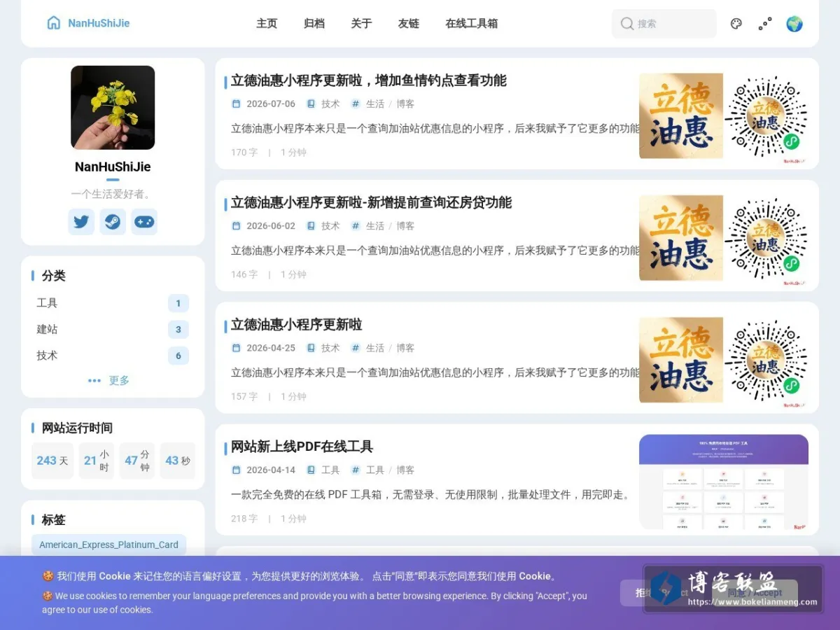Click 工具 category in the PDF tool post
Screen dimensions: 840x630
[x=330, y=470]
